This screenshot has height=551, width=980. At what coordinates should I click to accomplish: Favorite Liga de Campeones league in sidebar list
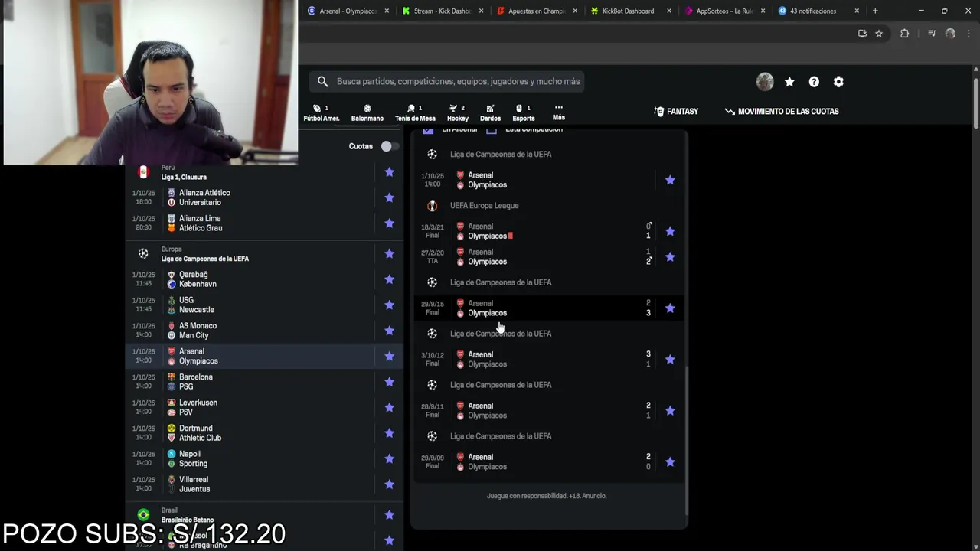click(x=389, y=253)
